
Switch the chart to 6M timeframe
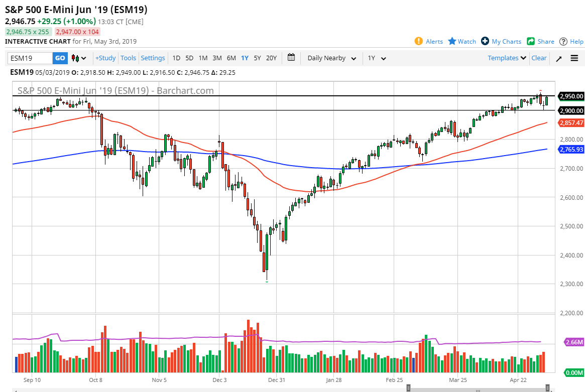pos(231,58)
